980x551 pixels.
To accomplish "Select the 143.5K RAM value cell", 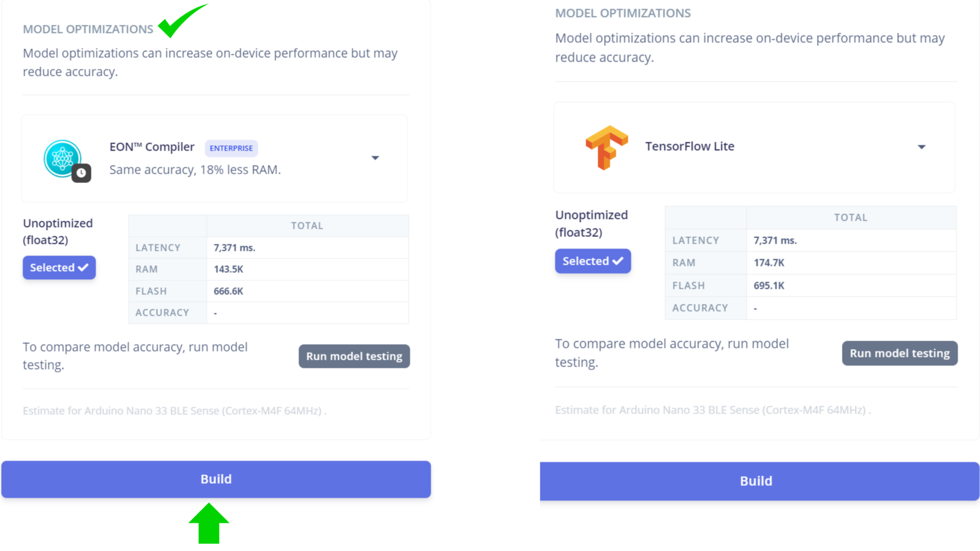I will [307, 269].
